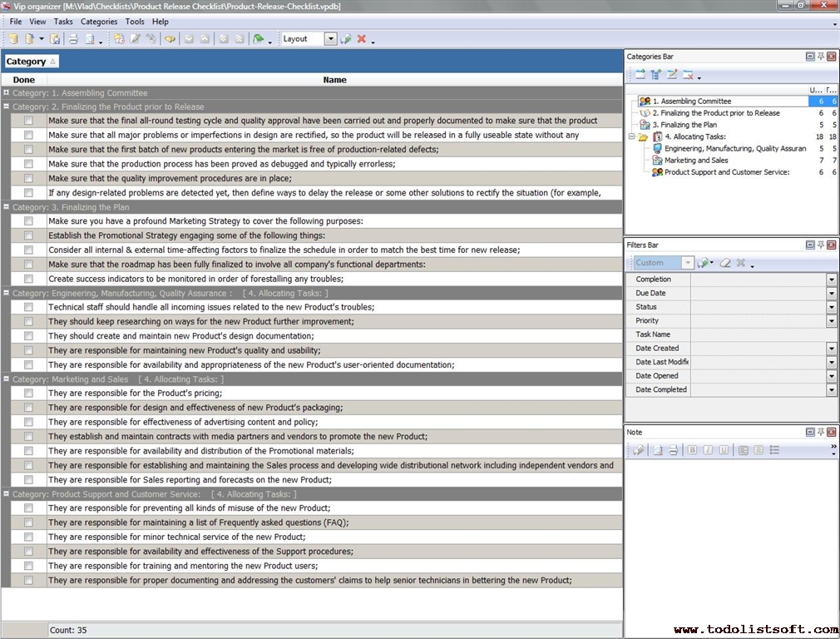The height and width of the screenshot is (639, 840).
Task: Click the bullet list icon in the Note toolbar
Action: [774, 450]
